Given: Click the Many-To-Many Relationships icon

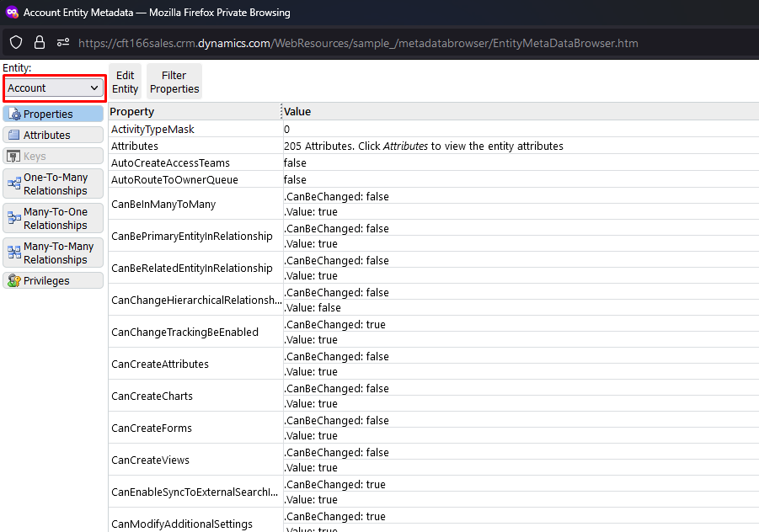Looking at the screenshot, I should tap(14, 253).
